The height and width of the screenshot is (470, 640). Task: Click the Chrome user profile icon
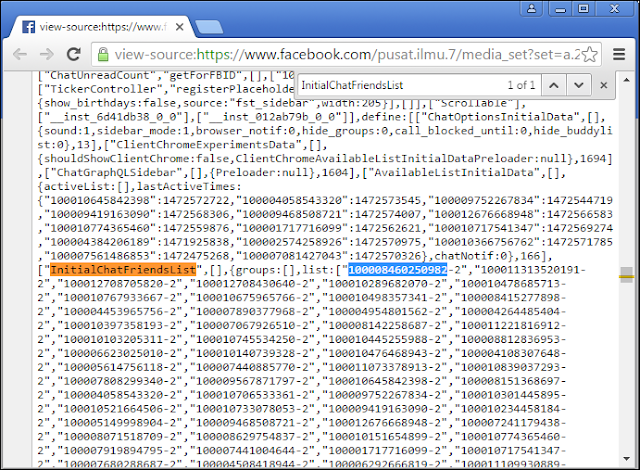coord(531,9)
